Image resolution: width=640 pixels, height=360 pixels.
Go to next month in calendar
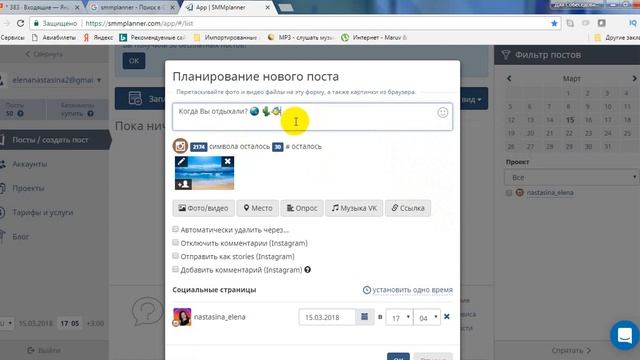(634, 78)
